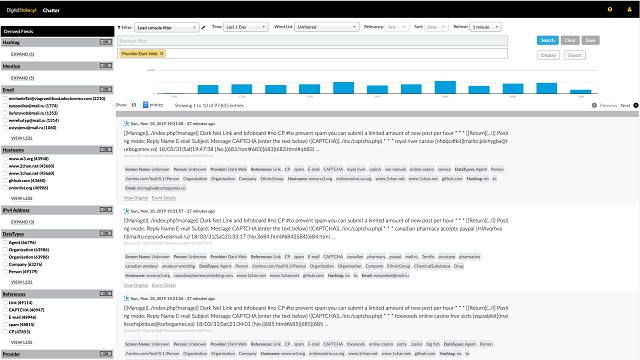Open the Chatter menu item
This screenshot has height=360, width=640.
(51, 10)
